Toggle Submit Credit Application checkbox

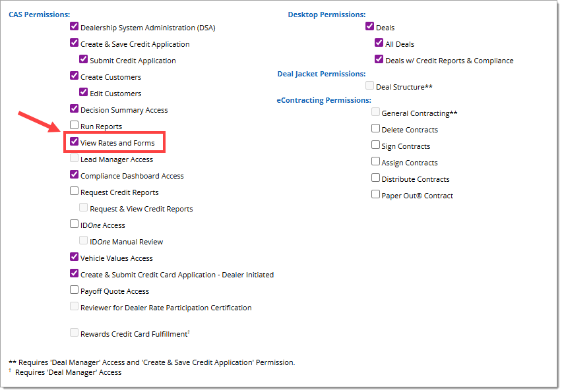[x=84, y=61]
